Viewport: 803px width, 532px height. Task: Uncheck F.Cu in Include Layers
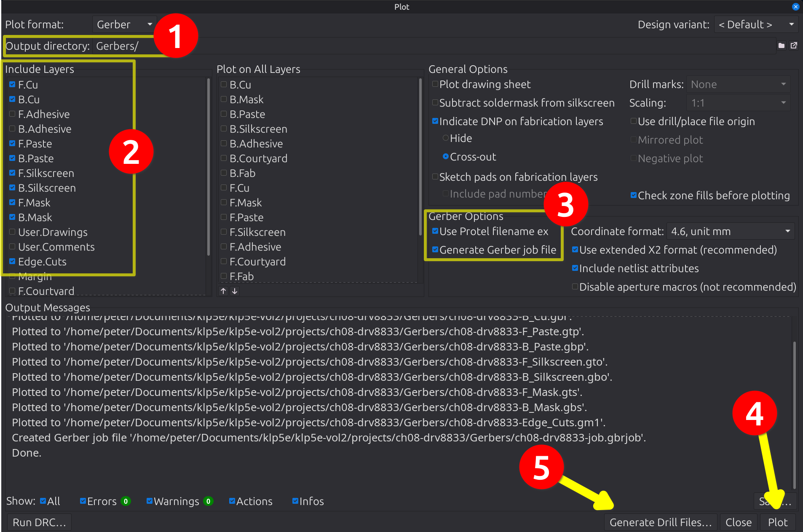12,85
